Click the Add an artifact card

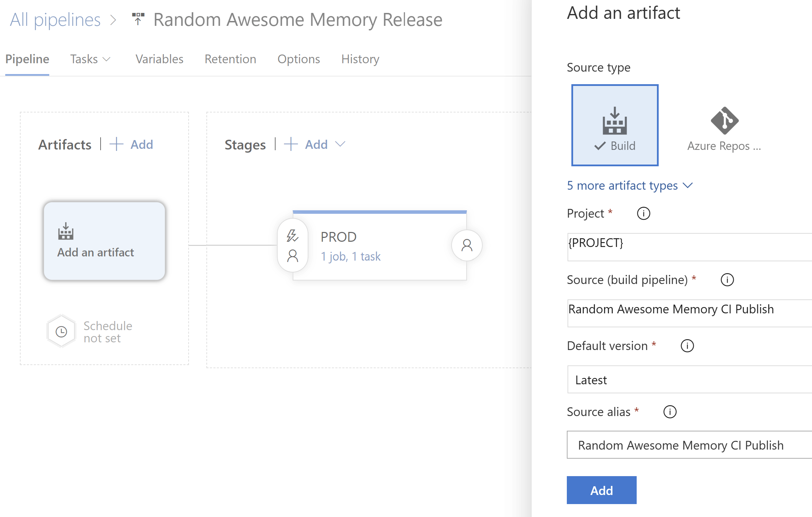pyautogui.click(x=104, y=241)
